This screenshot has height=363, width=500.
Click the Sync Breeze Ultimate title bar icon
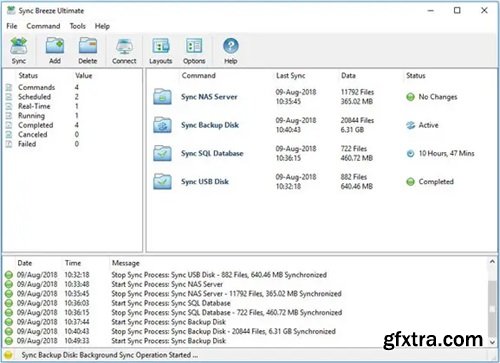[x=11, y=10]
